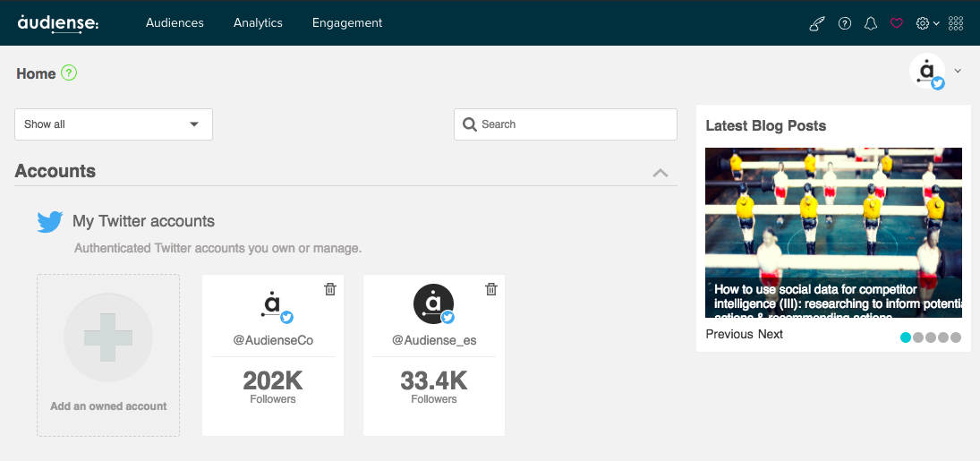980x461 pixels.
Task: Open the help question mark in header
Action: tap(845, 24)
